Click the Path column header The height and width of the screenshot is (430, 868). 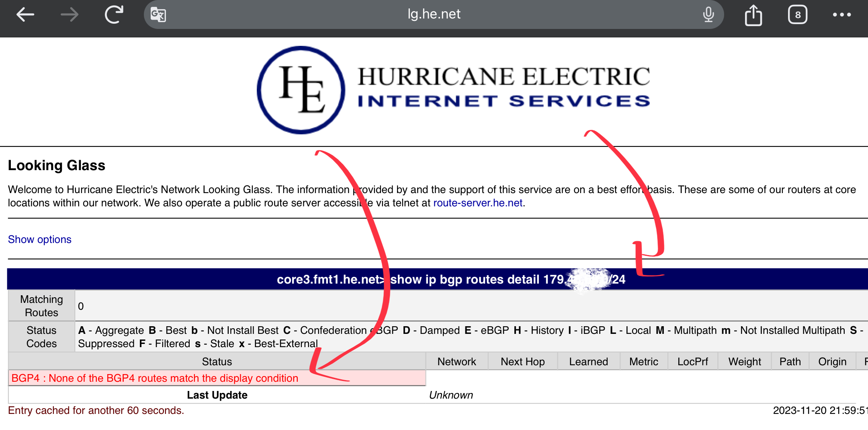click(x=790, y=362)
